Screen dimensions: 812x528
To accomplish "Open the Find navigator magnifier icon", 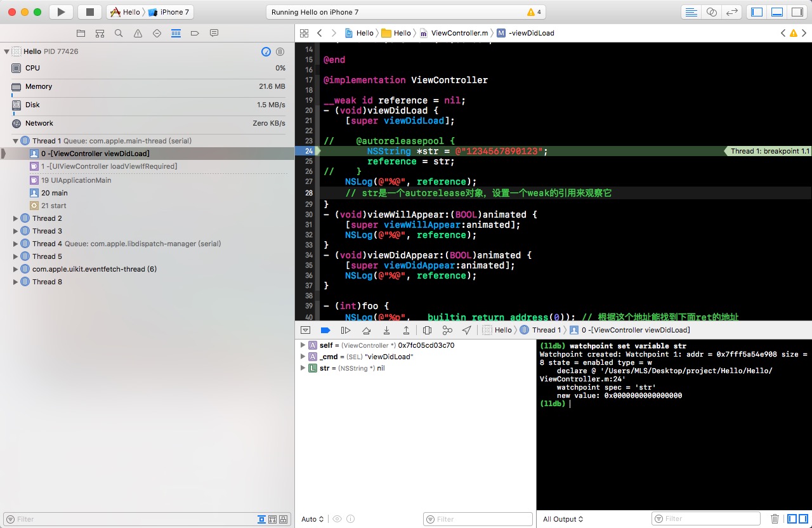I will [x=119, y=33].
